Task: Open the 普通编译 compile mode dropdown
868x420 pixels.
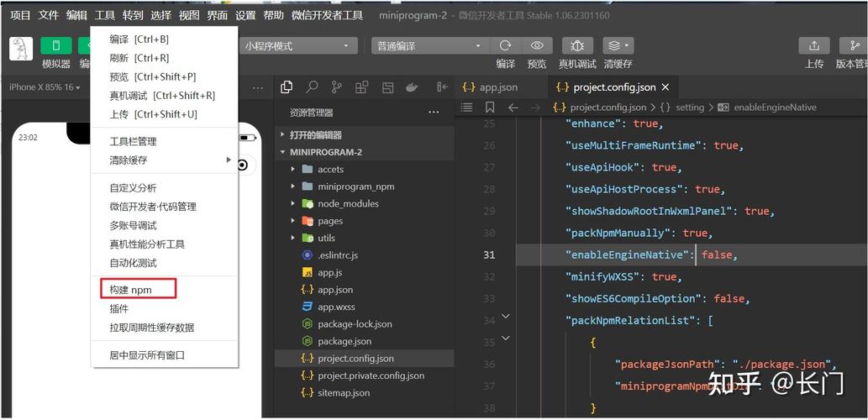Action: coord(429,46)
